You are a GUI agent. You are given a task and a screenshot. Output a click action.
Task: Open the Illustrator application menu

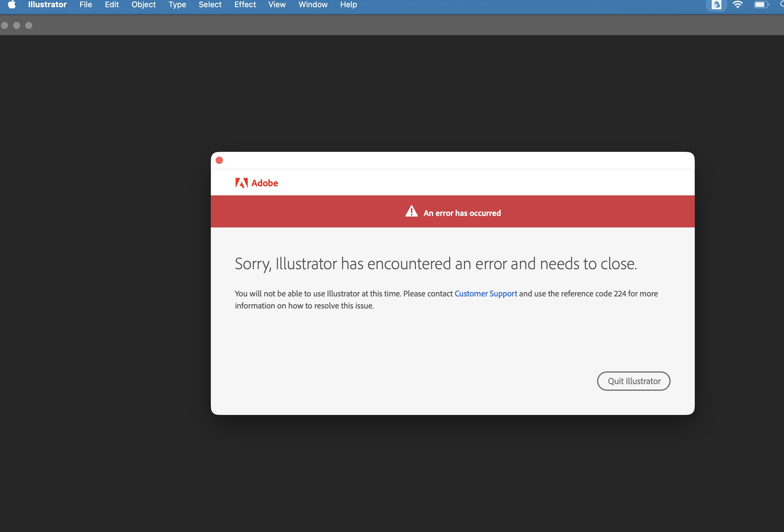pos(47,5)
